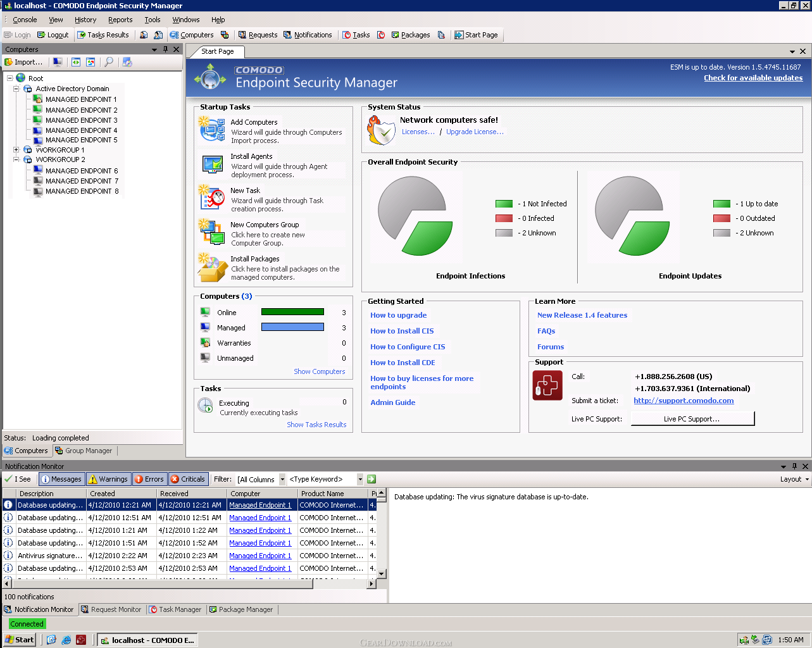Collapse the Root tree node

tap(9, 78)
